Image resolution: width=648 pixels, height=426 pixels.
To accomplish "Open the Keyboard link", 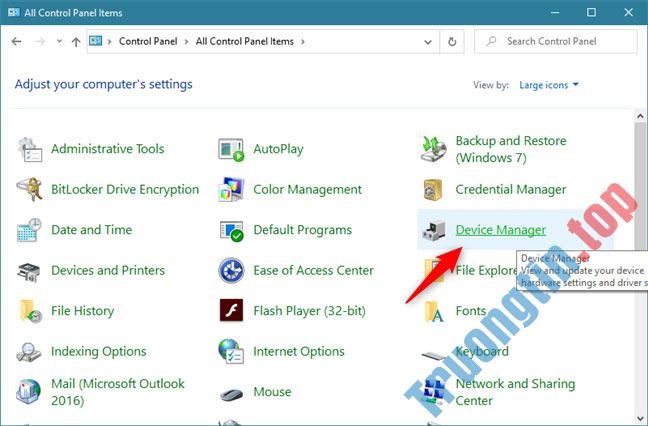I will 482,351.
